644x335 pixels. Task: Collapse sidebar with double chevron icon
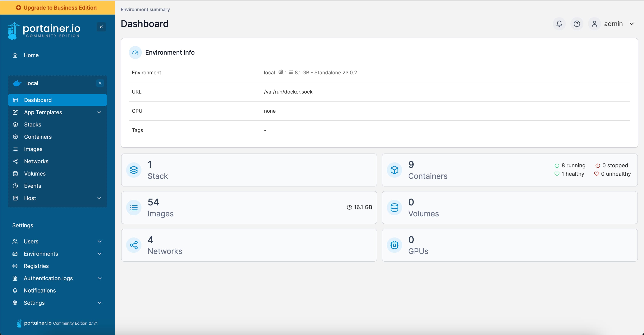(101, 27)
